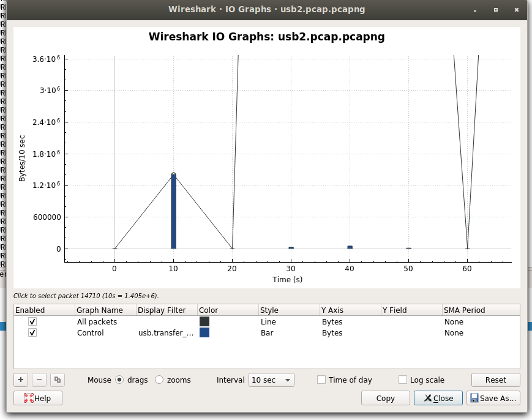
Task: Click the Y Axis column header
Action: pyautogui.click(x=350, y=310)
